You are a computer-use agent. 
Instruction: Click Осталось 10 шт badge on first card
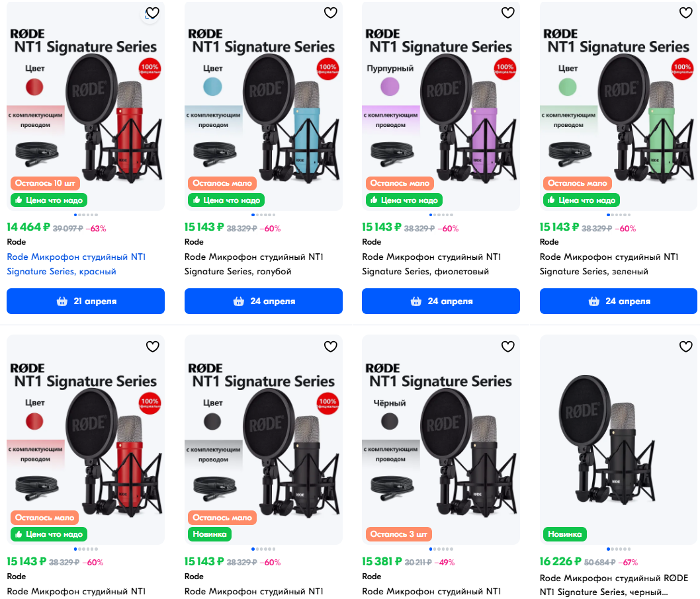(x=44, y=183)
